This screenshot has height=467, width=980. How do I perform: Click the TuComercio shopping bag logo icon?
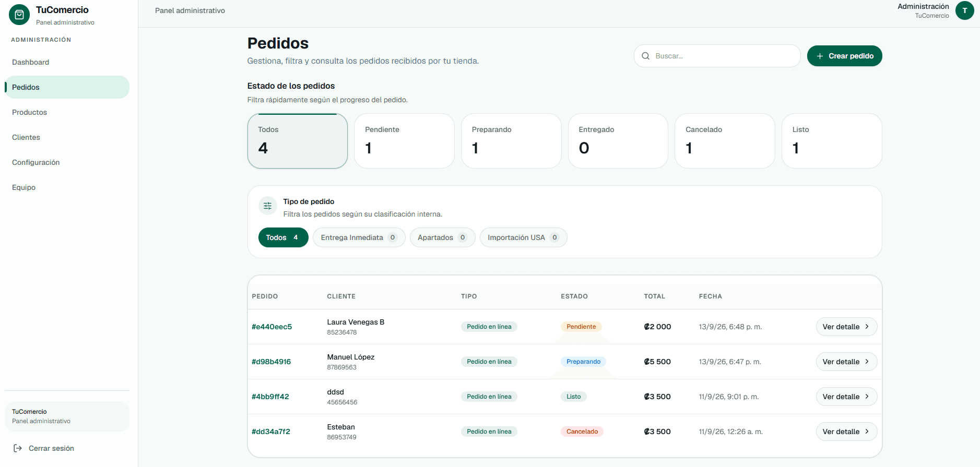[19, 15]
